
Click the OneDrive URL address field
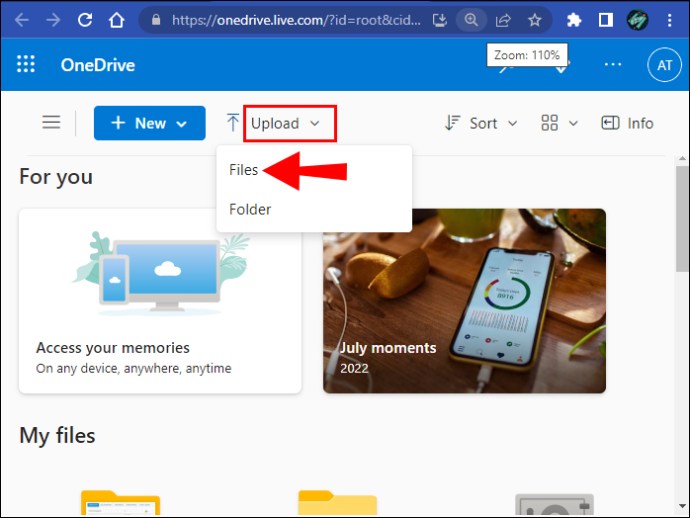pyautogui.click(x=296, y=20)
